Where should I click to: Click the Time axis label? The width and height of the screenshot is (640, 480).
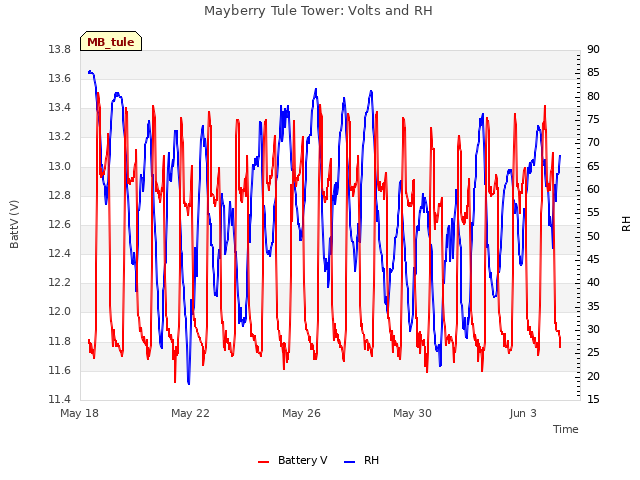point(566,429)
